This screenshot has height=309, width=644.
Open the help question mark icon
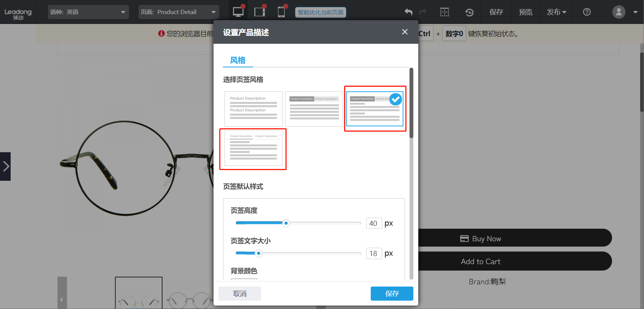coord(587,12)
